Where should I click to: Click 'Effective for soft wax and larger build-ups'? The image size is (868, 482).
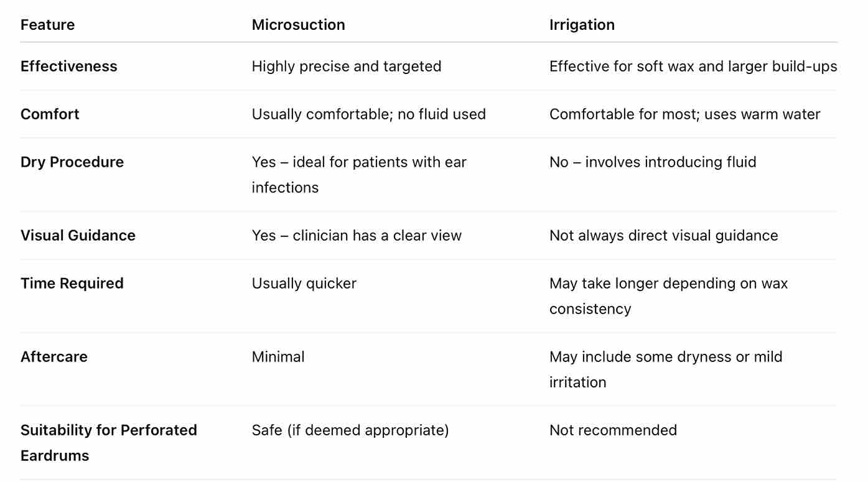[x=693, y=67]
